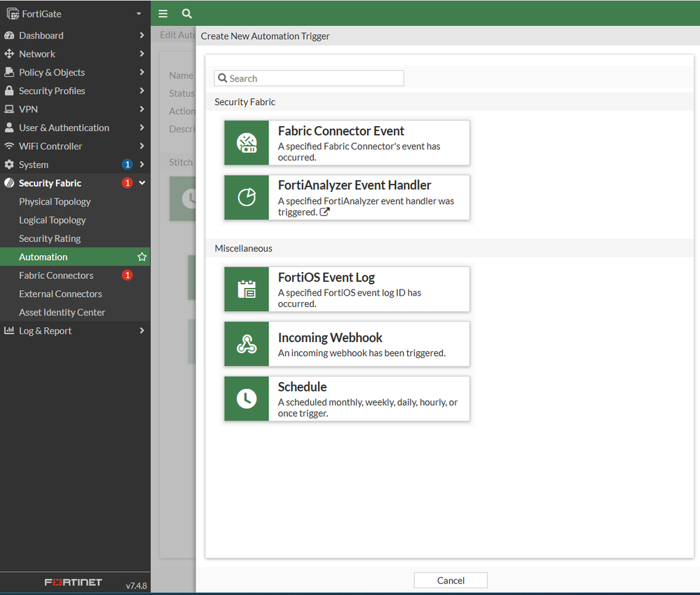The height and width of the screenshot is (595, 700).
Task: Open Physical Topology page
Action: pyautogui.click(x=55, y=202)
